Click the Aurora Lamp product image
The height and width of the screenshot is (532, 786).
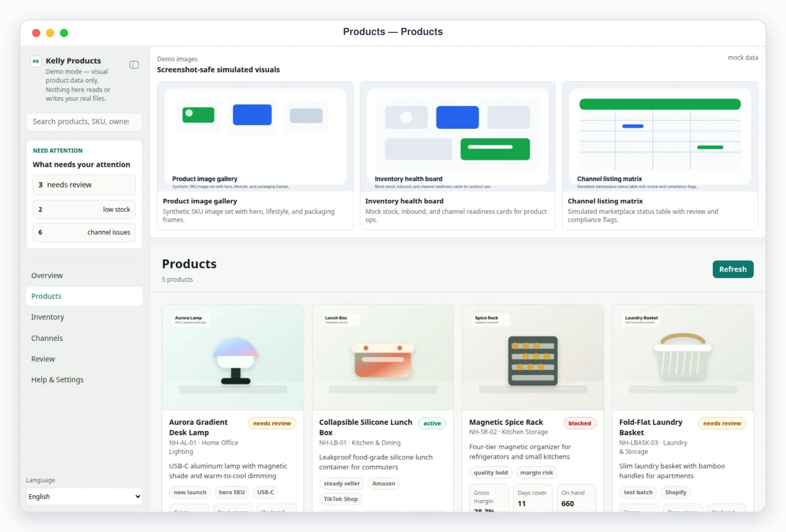click(233, 357)
